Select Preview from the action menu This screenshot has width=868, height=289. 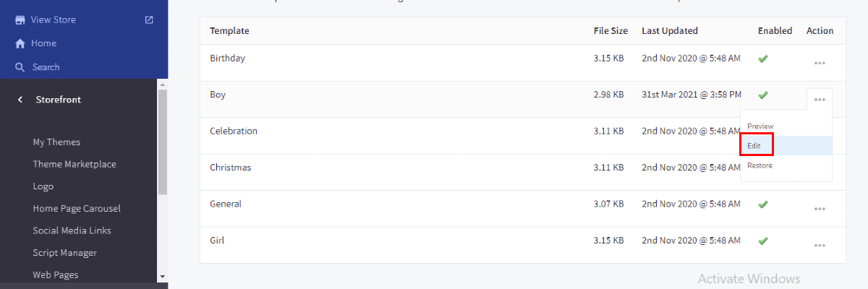pos(760,126)
